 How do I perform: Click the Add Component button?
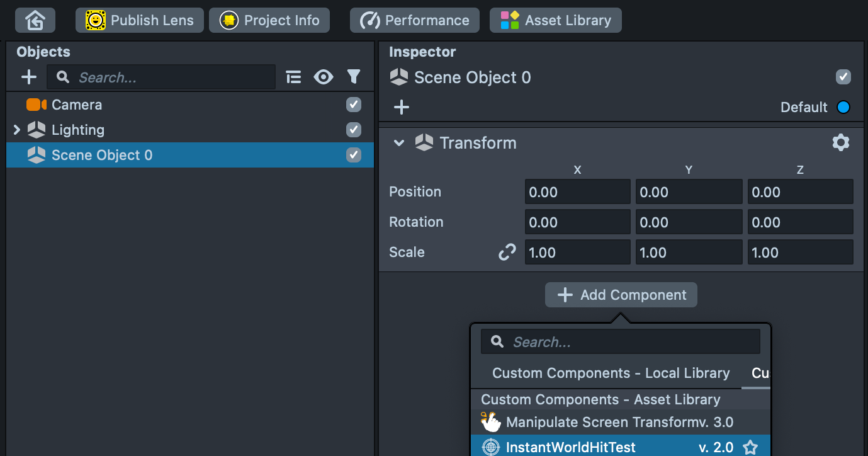[x=621, y=295]
